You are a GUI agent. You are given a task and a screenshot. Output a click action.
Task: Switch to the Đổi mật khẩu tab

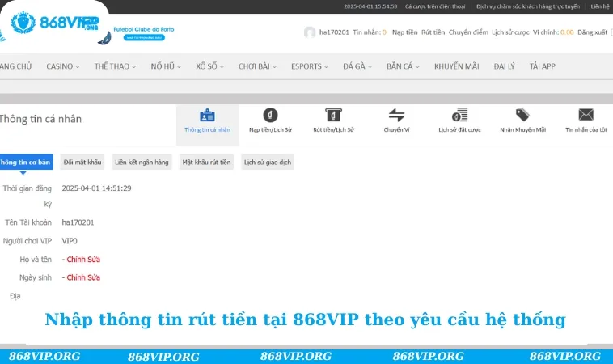[x=83, y=162]
